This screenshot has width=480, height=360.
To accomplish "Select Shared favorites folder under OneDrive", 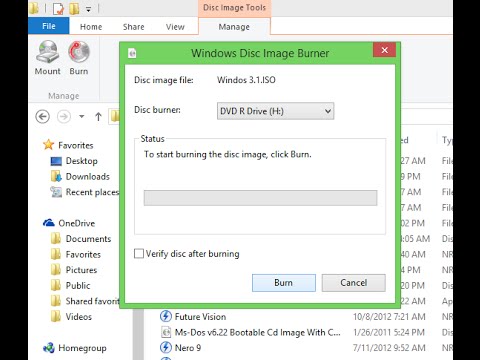I will [85, 301].
